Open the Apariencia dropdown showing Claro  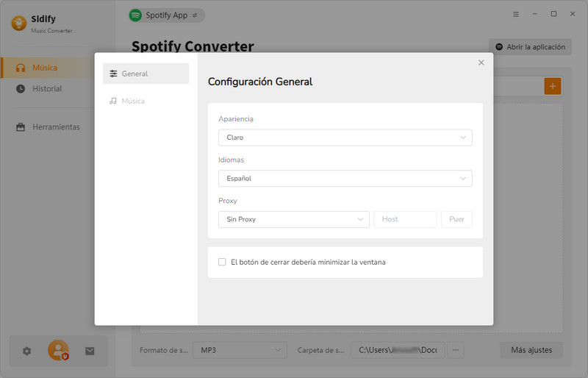pos(345,138)
